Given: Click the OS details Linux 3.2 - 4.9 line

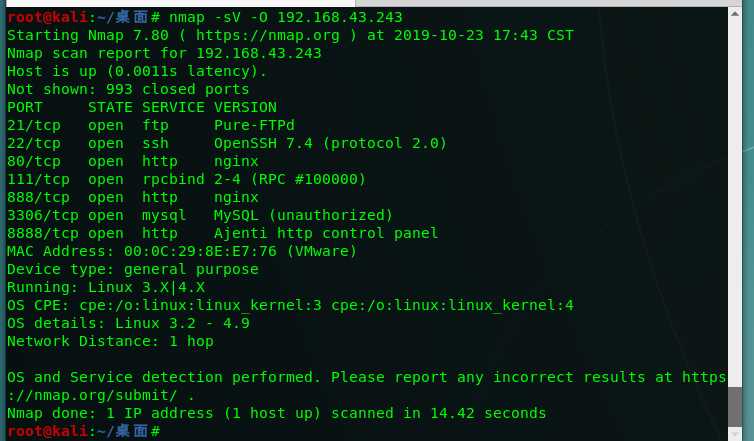Looking at the screenshot, I should point(128,323).
